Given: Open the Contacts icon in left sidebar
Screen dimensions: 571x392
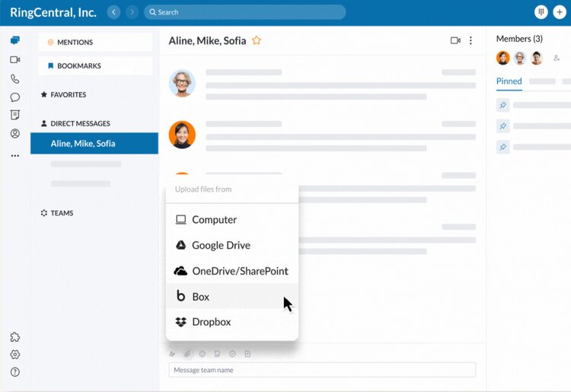Looking at the screenshot, I should 14,134.
